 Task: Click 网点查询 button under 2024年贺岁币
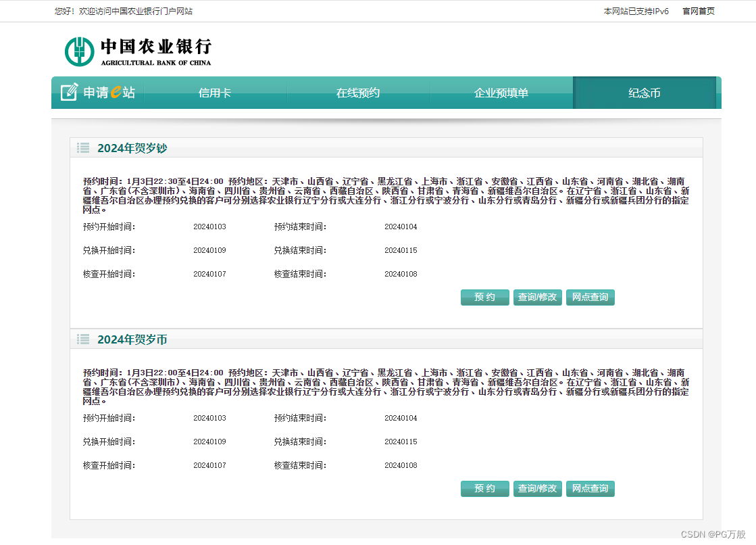tap(590, 488)
